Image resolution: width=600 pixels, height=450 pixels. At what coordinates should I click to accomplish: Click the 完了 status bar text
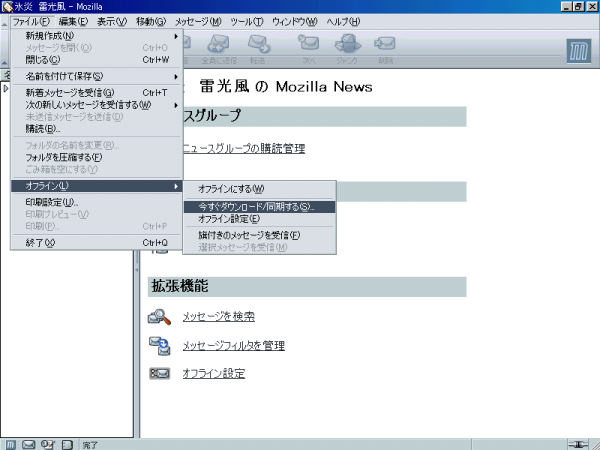pos(90,445)
